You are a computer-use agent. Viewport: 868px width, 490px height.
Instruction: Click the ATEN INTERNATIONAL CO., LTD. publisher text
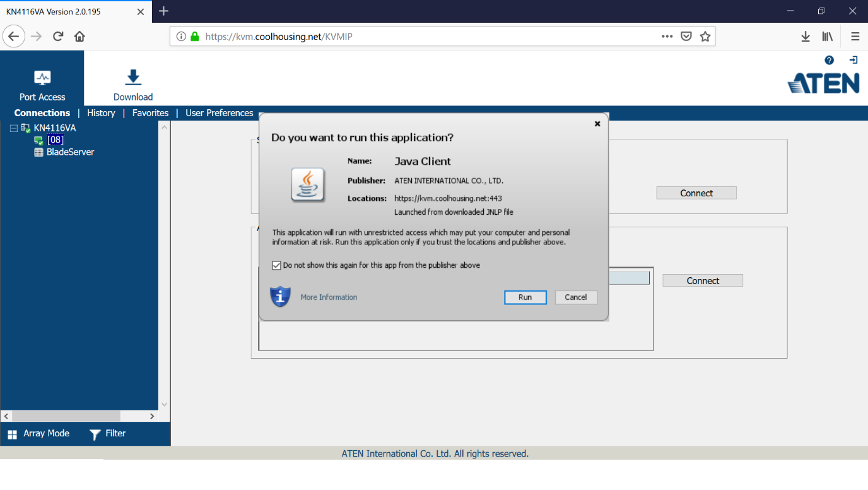(449, 181)
